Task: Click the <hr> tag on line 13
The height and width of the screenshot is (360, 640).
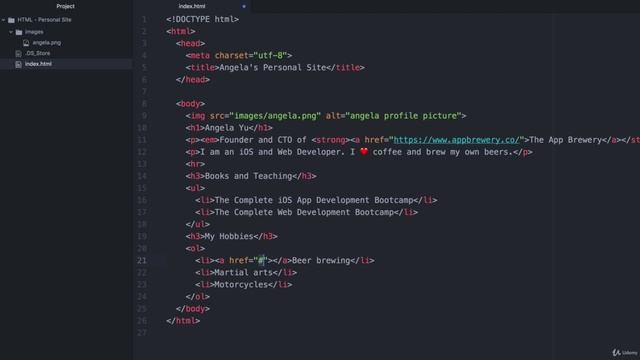Action: pos(196,164)
